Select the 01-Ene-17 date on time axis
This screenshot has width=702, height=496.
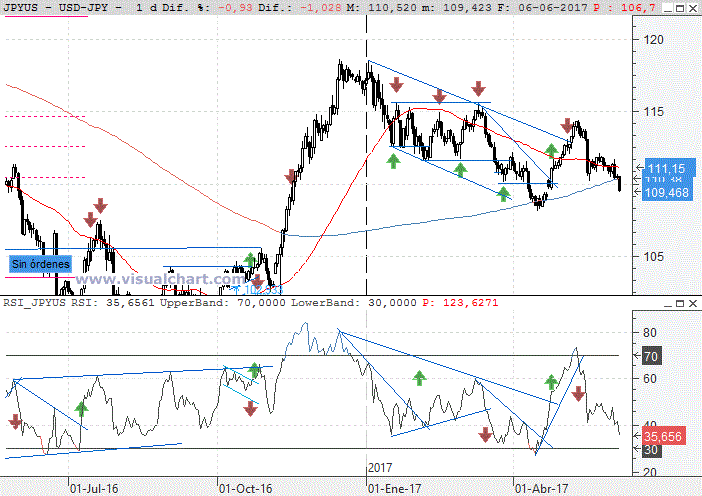tap(394, 488)
